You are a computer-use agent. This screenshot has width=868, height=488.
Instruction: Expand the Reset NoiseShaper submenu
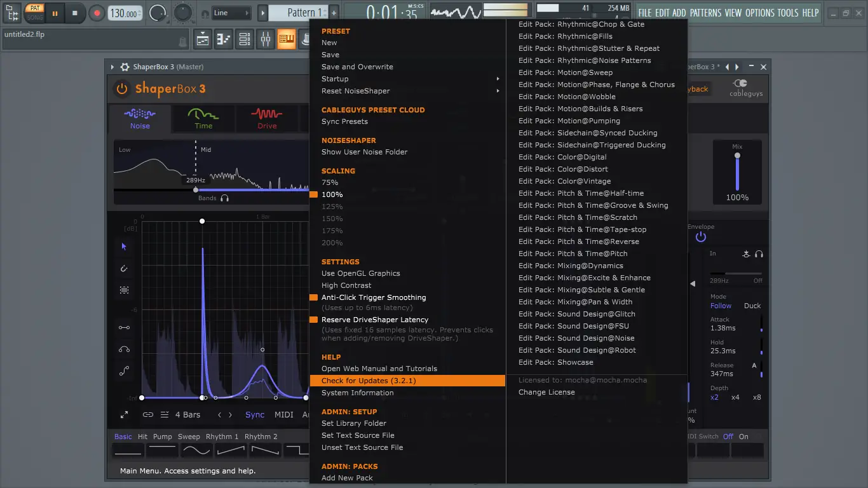(x=407, y=91)
